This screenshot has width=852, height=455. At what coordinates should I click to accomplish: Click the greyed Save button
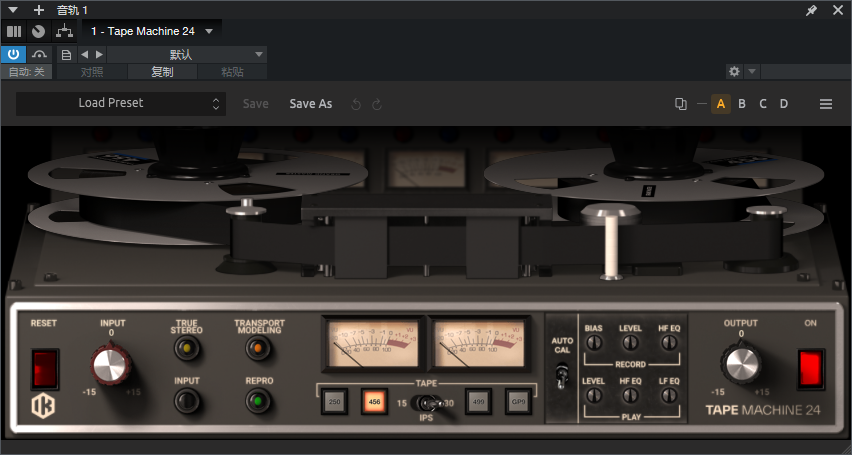coord(255,104)
